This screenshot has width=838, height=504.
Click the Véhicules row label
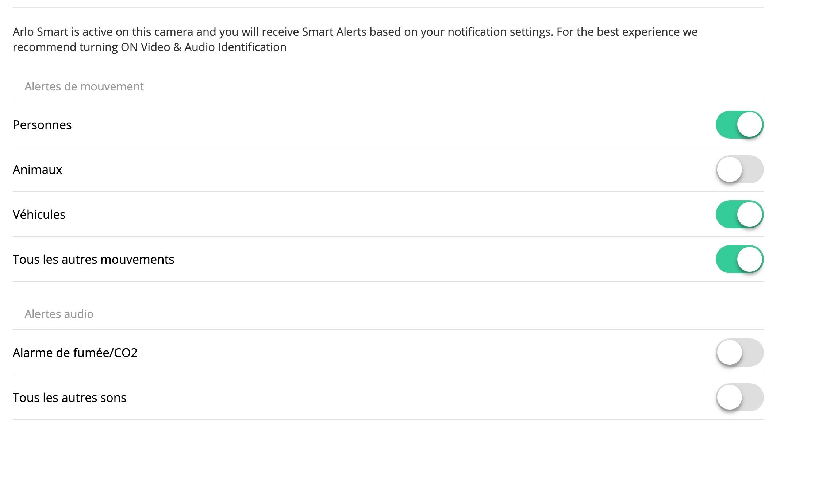[39, 215]
